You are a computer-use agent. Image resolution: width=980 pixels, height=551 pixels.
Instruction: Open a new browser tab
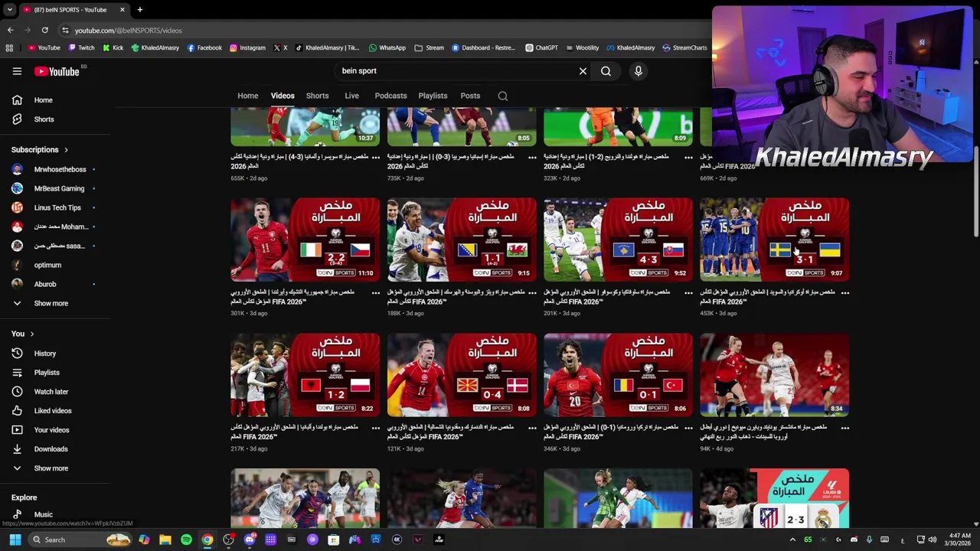pos(139,10)
